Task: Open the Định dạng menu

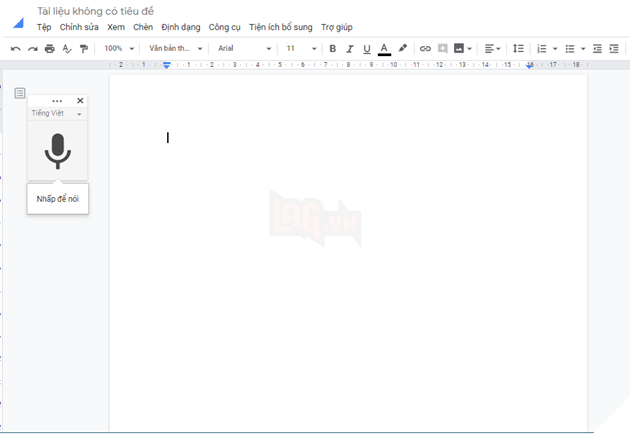Action: point(180,27)
